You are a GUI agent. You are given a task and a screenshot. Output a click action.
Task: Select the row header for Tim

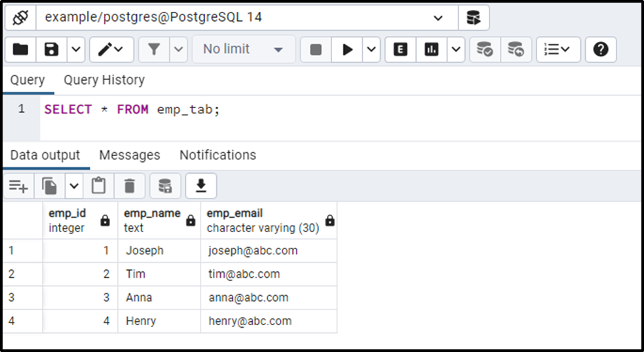(x=22, y=275)
